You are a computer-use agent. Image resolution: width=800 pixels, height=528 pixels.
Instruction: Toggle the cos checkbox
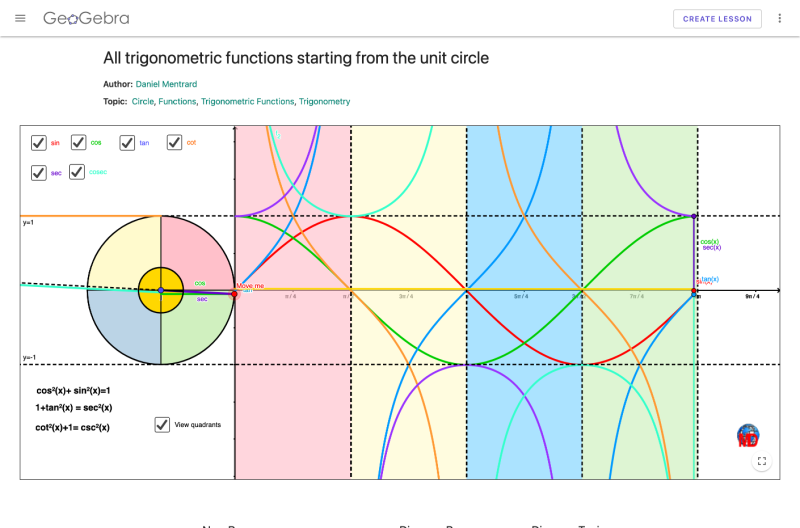click(79, 143)
